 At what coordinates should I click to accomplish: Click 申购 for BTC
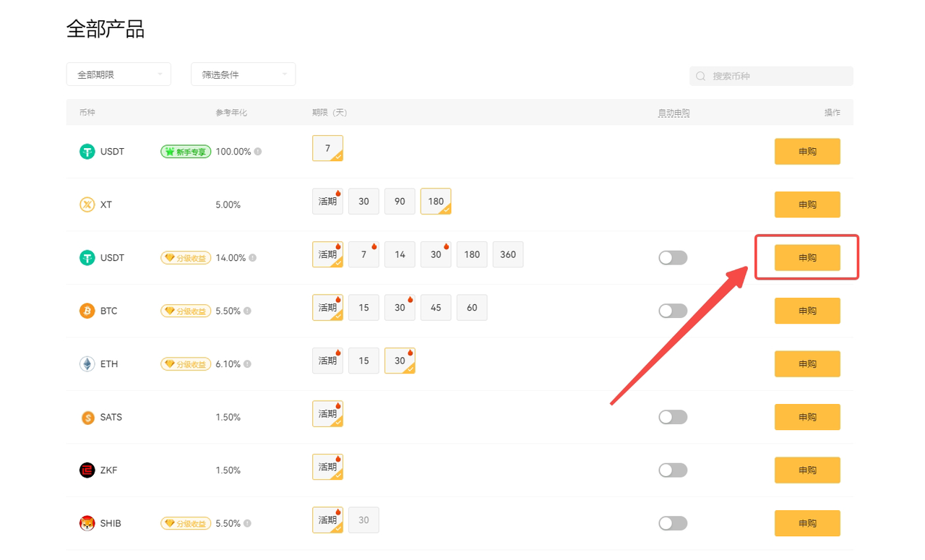coord(807,311)
